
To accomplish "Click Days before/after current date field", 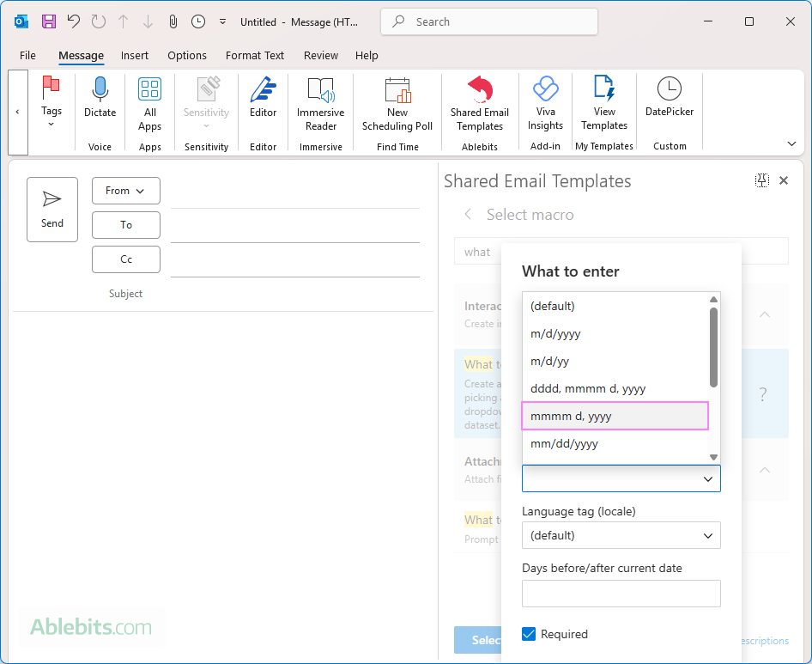I will point(621,594).
